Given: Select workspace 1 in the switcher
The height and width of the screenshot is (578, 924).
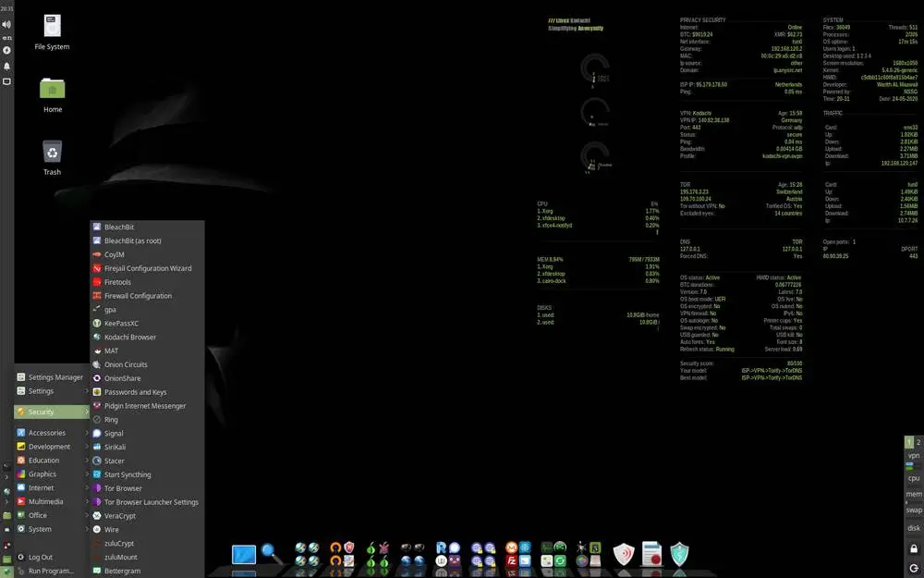Looking at the screenshot, I should [x=909, y=442].
